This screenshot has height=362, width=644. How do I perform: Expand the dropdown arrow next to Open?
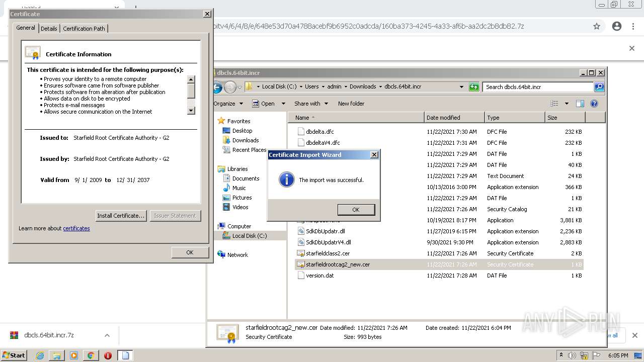click(x=283, y=104)
